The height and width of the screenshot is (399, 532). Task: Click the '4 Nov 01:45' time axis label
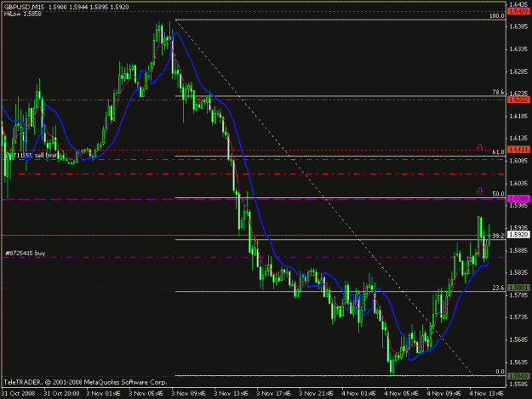[358, 393]
